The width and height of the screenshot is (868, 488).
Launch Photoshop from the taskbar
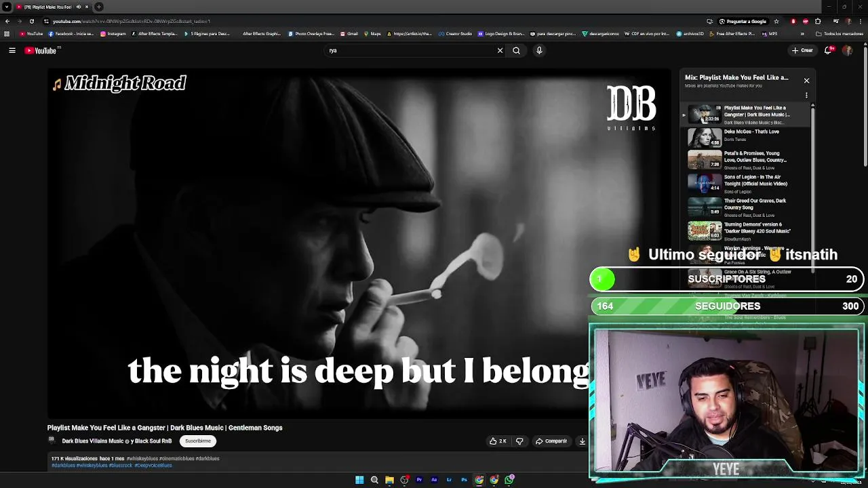point(464,480)
